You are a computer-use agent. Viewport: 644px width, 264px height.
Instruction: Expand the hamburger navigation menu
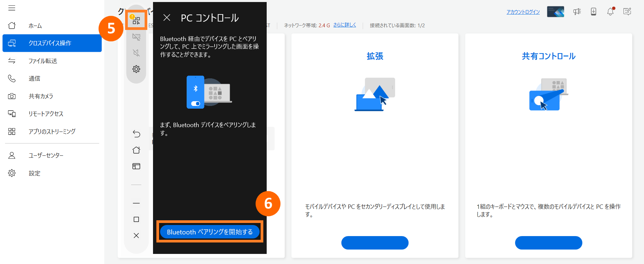click(12, 8)
